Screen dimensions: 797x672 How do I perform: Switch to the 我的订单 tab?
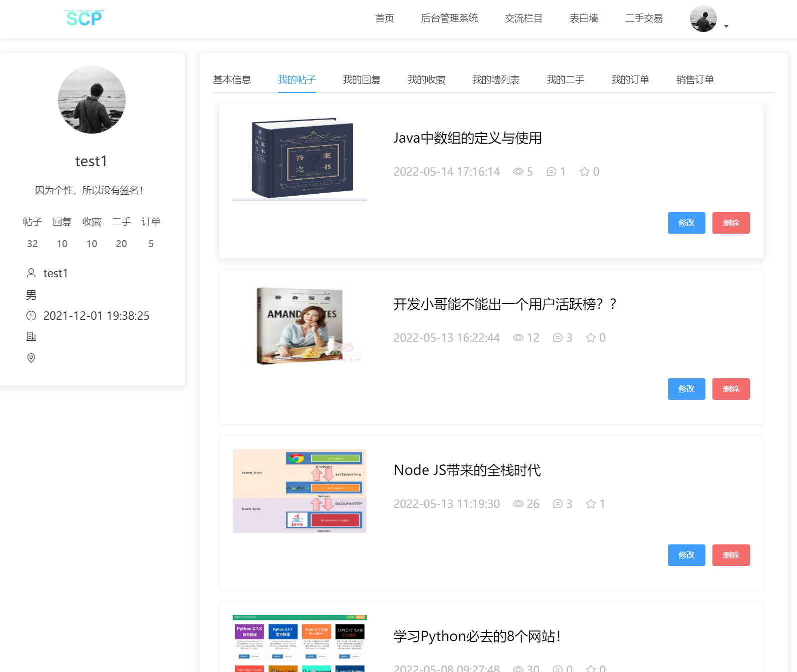(x=630, y=80)
